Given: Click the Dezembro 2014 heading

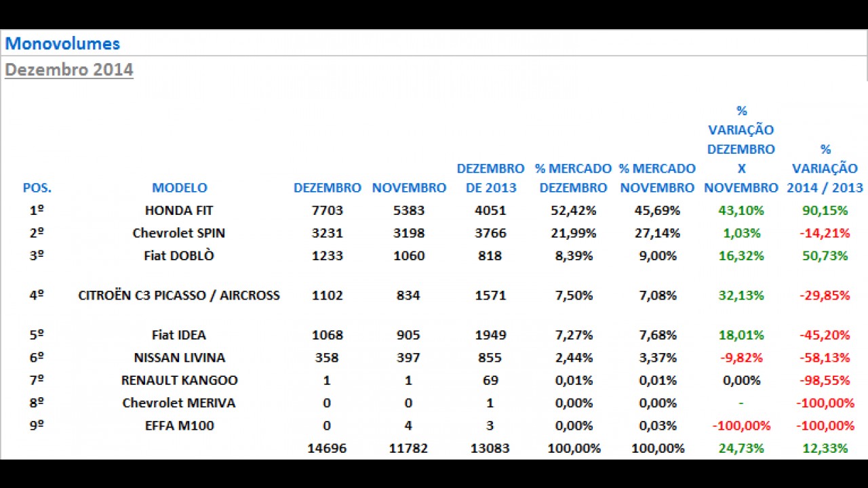Looking at the screenshot, I should 69,70.
